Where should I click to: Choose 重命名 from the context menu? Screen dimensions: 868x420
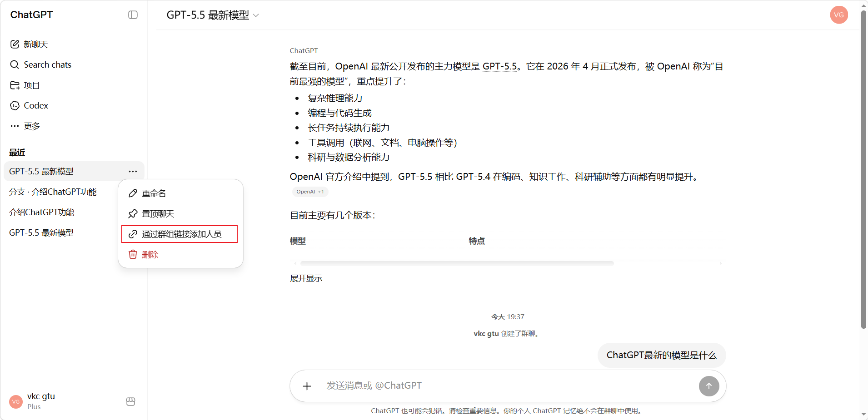tap(180, 193)
